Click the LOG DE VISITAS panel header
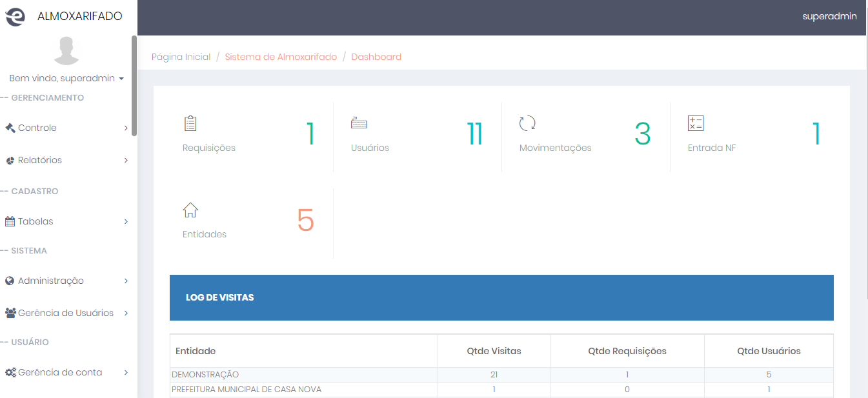This screenshot has width=868, height=398. (501, 297)
